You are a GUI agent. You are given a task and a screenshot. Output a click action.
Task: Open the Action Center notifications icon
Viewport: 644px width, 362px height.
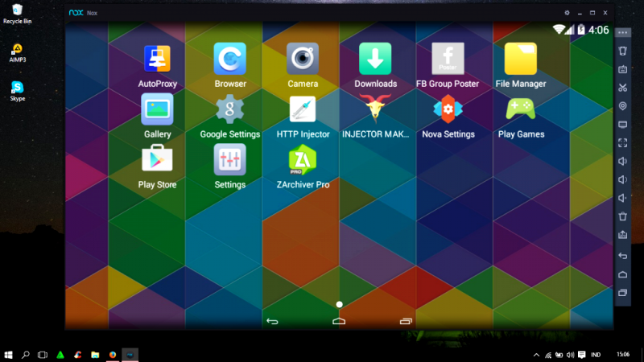click(x=581, y=355)
